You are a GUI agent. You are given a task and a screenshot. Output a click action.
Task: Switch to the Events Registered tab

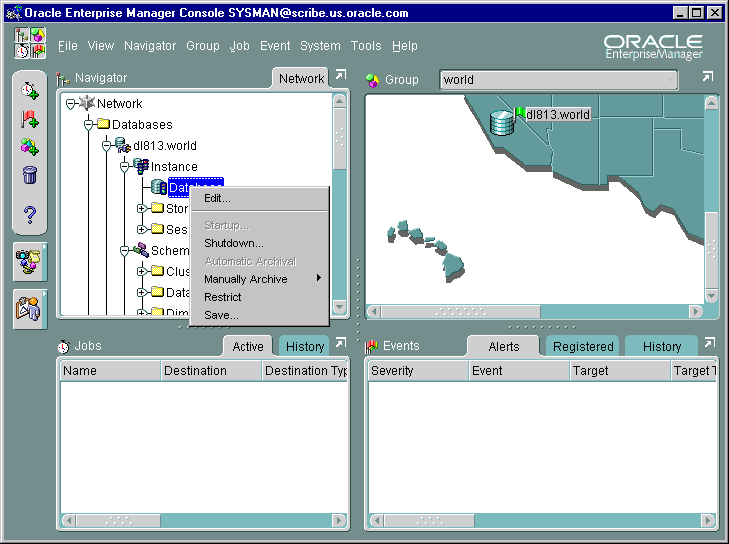coord(583,346)
